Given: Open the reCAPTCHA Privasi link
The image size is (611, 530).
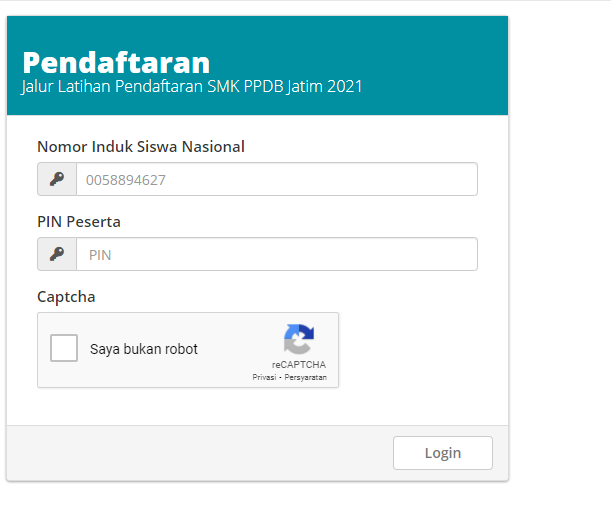Looking at the screenshot, I should tap(264, 377).
